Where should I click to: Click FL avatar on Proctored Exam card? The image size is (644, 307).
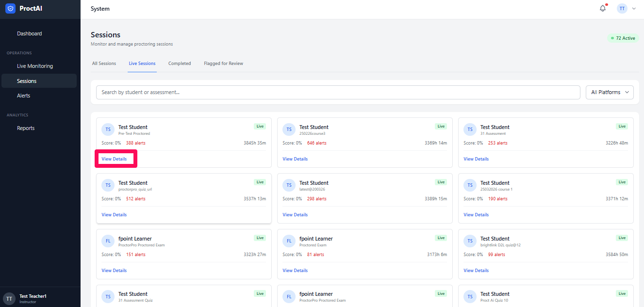pos(289,241)
